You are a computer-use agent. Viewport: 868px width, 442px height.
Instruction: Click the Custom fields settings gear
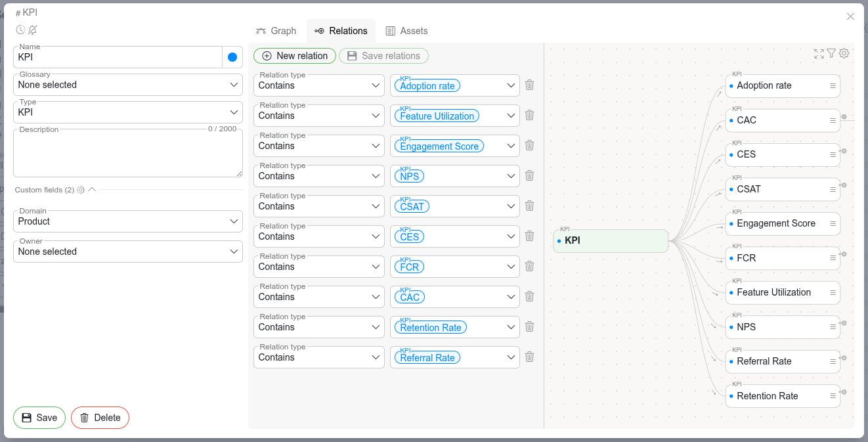coord(81,190)
